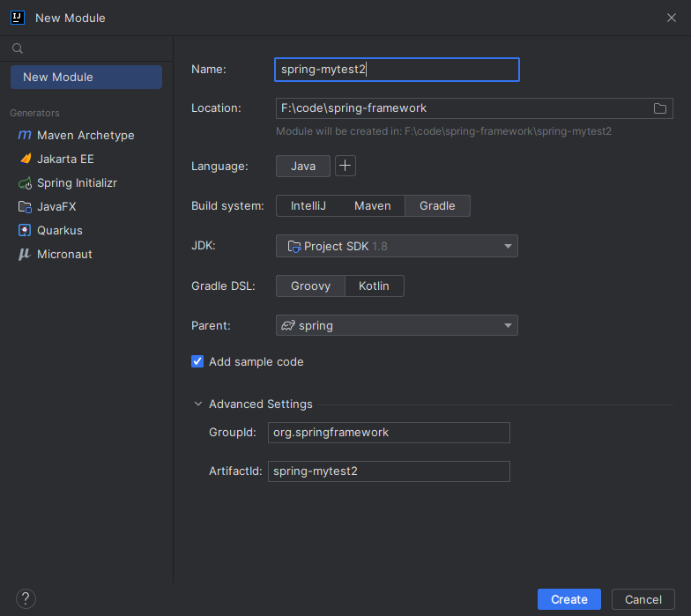Choose Groovy as Gradle DSL
This screenshot has width=691, height=616.
point(310,286)
